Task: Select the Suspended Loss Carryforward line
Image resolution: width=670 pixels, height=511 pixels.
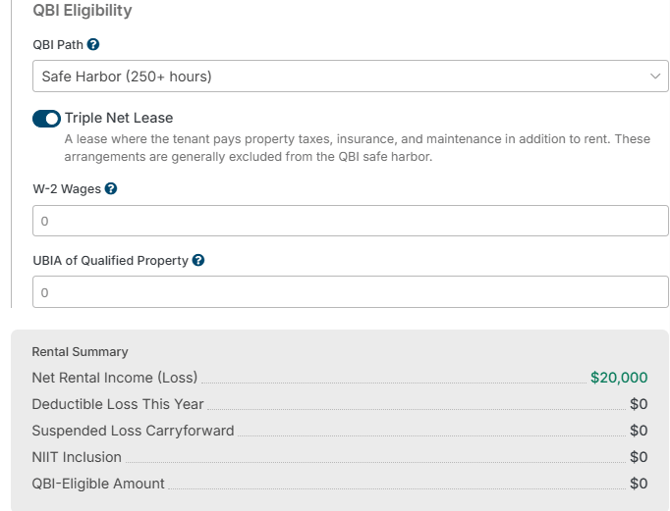Action: coord(340,430)
